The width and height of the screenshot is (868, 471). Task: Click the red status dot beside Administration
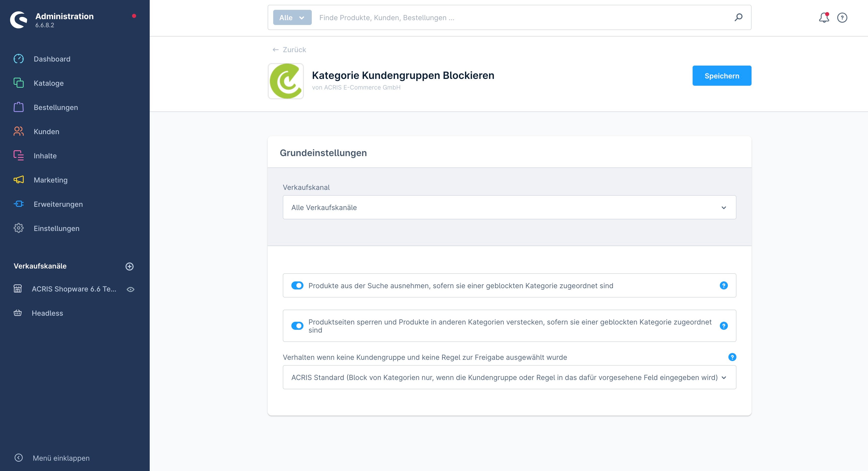click(x=134, y=16)
